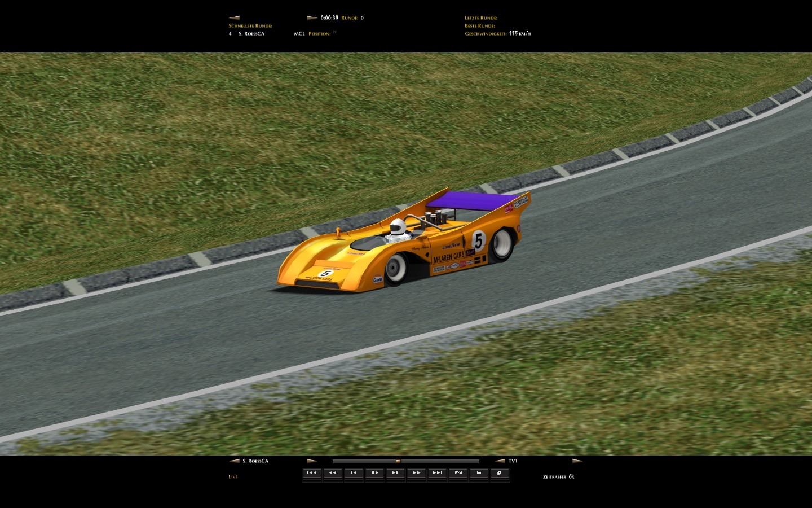Click the 'TV1' camera label

click(x=513, y=461)
